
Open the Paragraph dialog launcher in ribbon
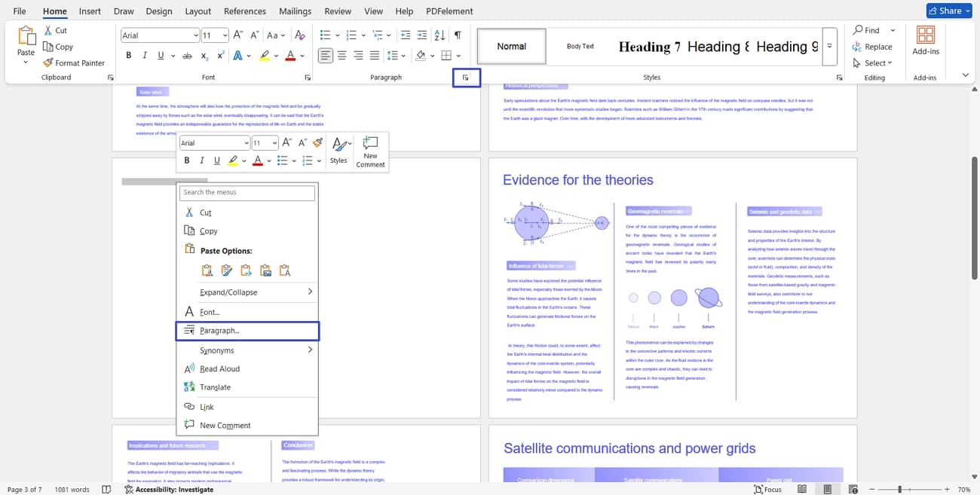466,78
